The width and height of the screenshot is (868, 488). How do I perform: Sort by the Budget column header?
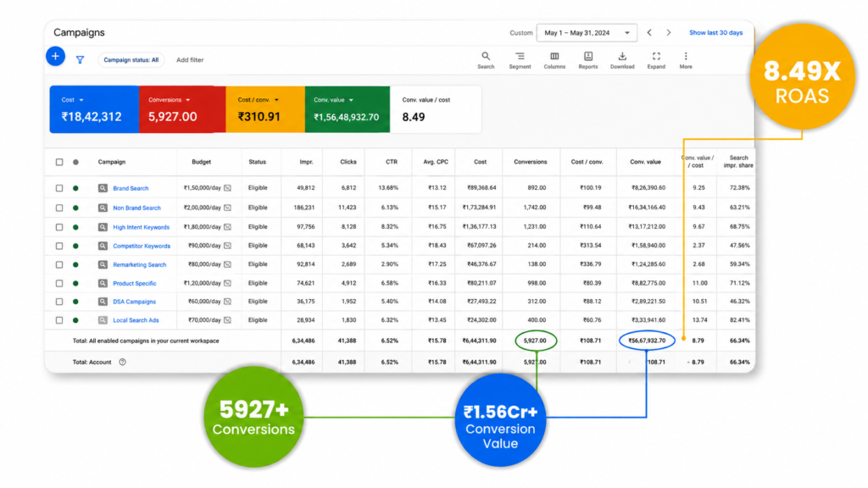[202, 162]
